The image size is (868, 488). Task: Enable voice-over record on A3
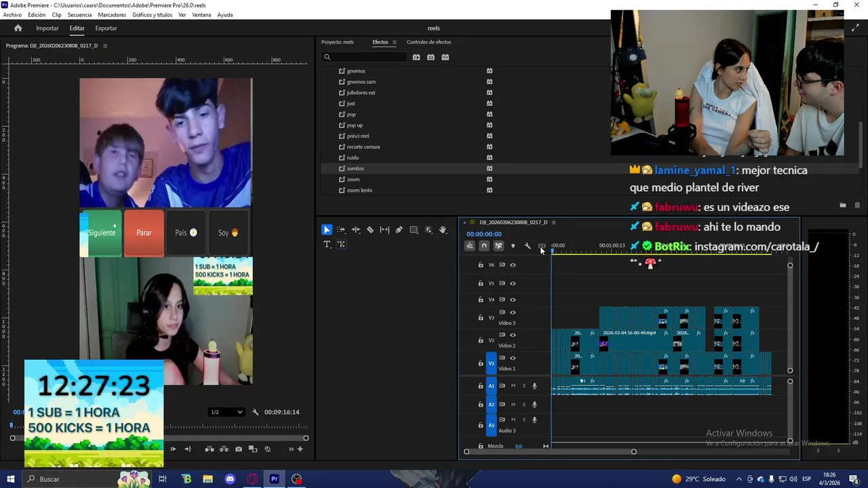click(x=534, y=420)
